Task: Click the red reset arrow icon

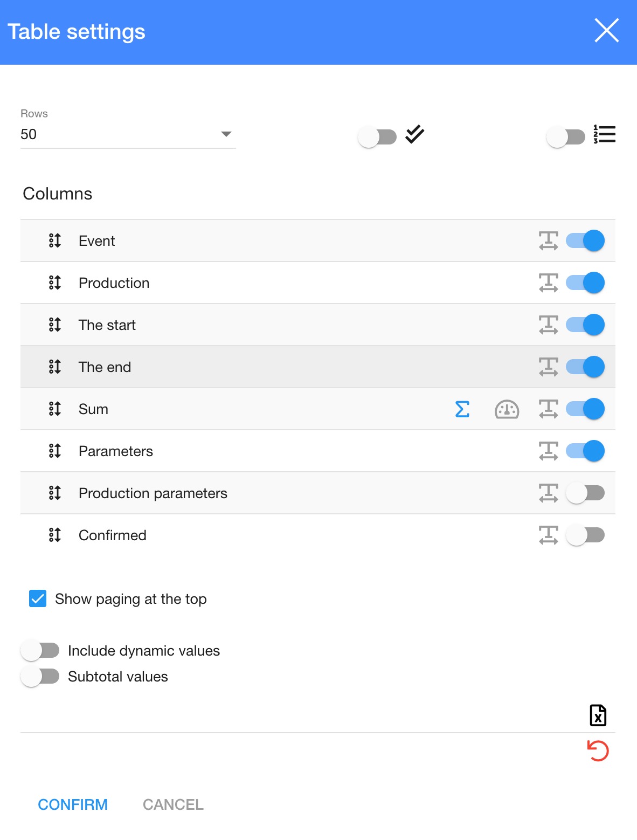Action: pos(598,751)
